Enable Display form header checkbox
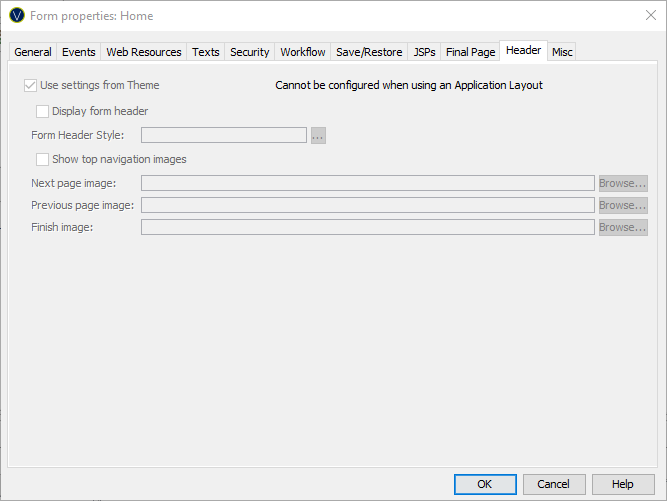The image size is (667, 501). [43, 112]
